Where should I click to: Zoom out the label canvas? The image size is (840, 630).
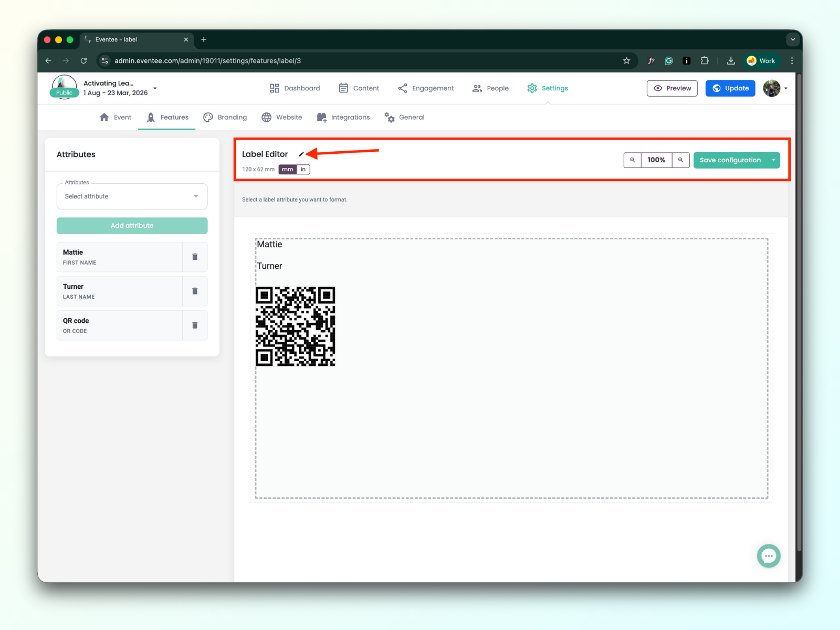(x=632, y=160)
